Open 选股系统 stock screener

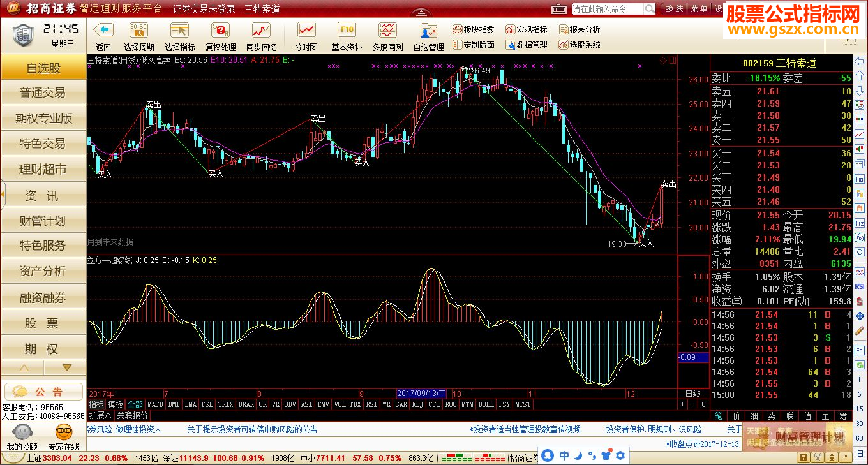tap(580, 45)
